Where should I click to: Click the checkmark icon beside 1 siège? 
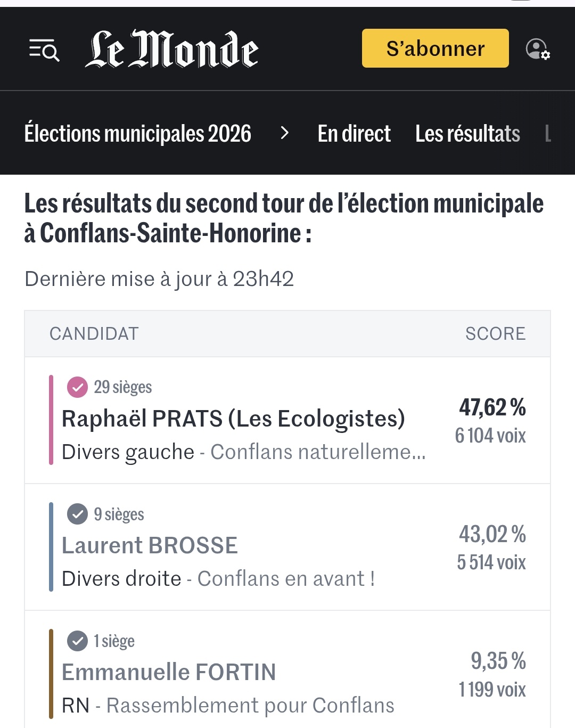pos(77,641)
